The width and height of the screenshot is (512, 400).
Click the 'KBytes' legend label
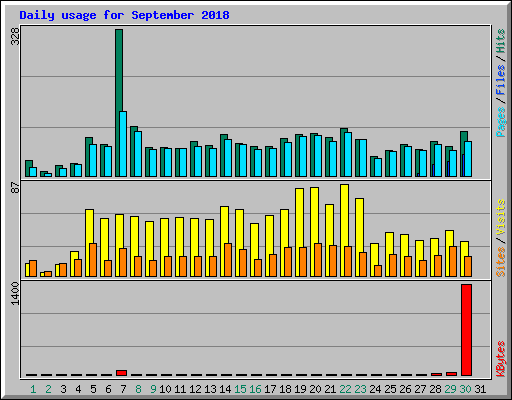pyautogui.click(x=500, y=359)
